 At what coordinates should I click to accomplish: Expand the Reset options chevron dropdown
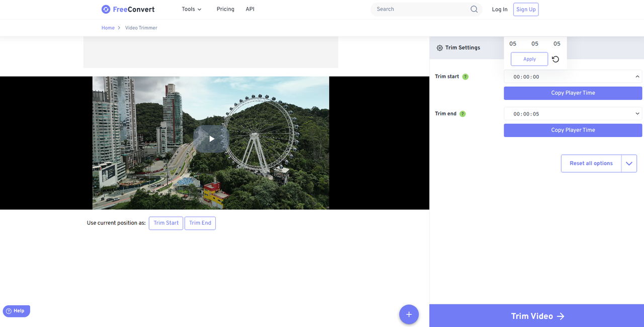coord(629,163)
